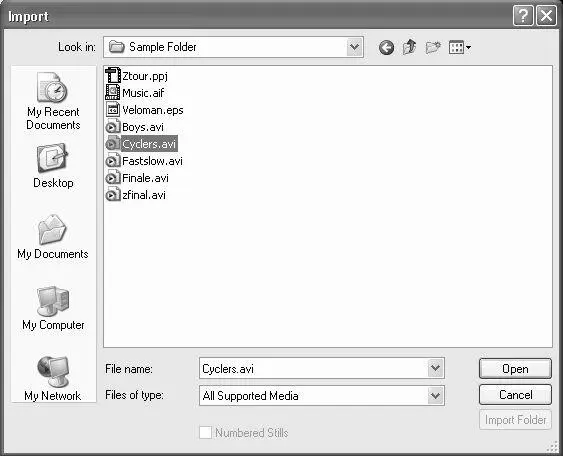The image size is (563, 456).
Task: Open My Recent Documents shortcut
Action: [x=53, y=101]
